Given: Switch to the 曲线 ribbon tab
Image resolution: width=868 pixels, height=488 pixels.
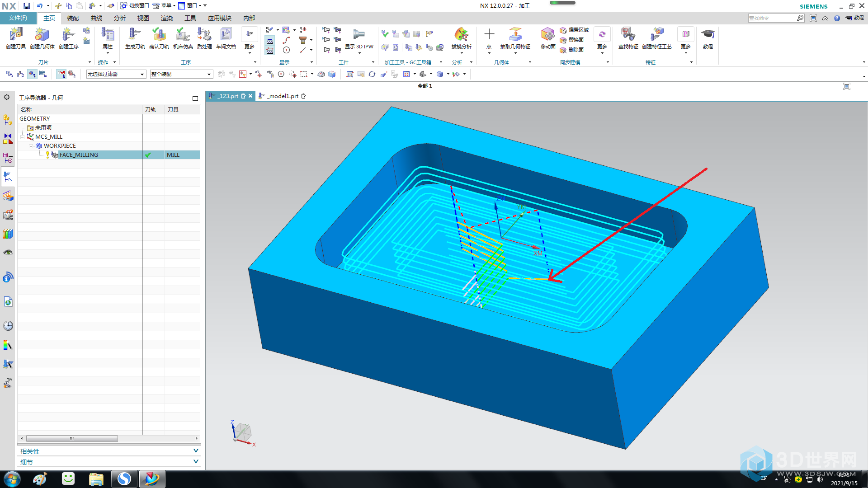Looking at the screenshot, I should point(96,18).
